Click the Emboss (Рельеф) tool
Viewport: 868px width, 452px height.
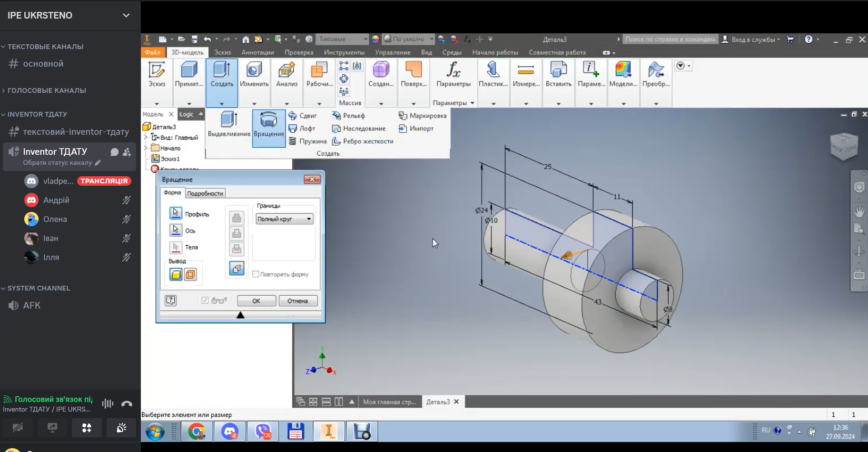tap(348, 116)
